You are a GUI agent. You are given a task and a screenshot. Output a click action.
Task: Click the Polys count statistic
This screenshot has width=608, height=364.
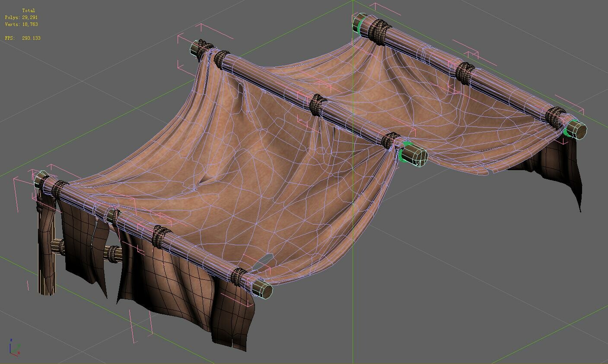(x=21, y=17)
